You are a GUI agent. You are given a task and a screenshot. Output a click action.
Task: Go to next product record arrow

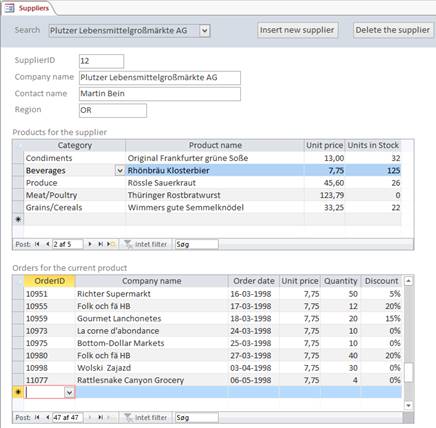[x=90, y=244]
